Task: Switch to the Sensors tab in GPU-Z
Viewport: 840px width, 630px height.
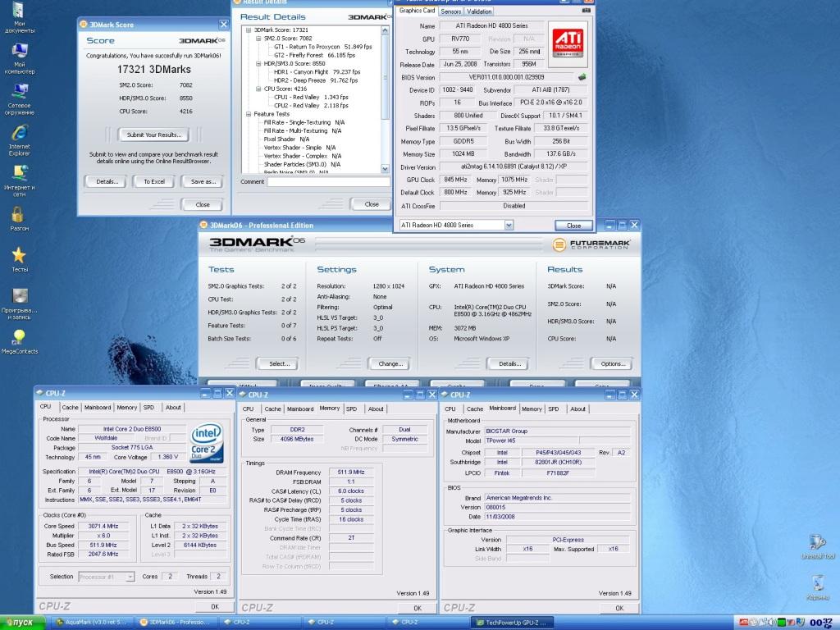Action: coord(450,11)
